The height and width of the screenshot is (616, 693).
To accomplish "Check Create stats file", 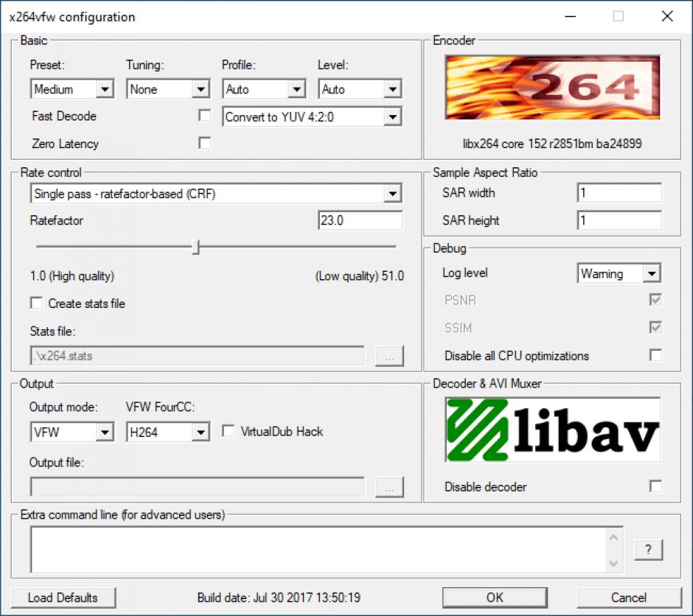I will 36,303.
